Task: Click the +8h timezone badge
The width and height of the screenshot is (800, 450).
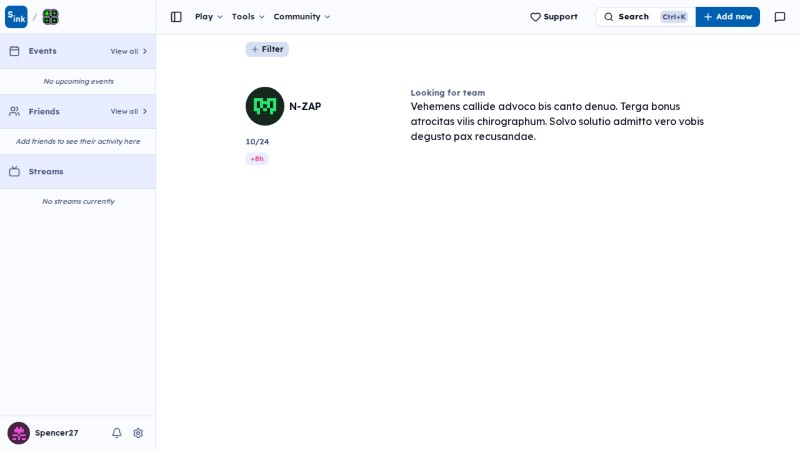Action: point(257,159)
